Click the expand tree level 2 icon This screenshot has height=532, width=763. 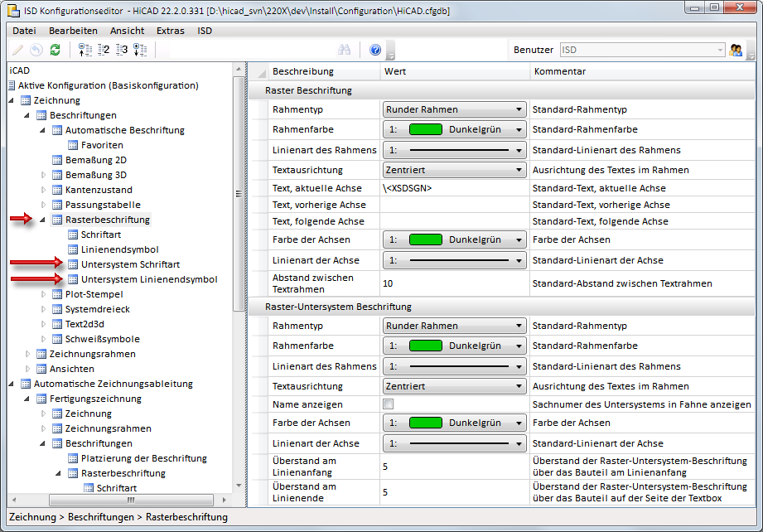point(104,51)
